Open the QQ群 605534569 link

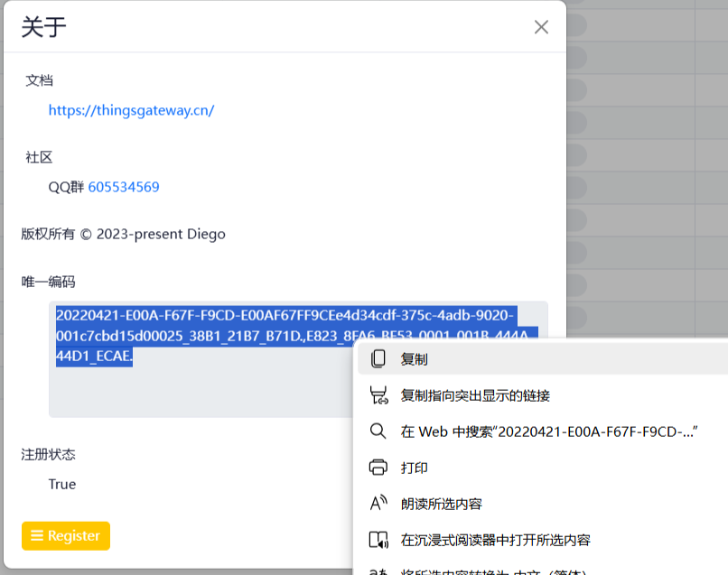pos(125,187)
